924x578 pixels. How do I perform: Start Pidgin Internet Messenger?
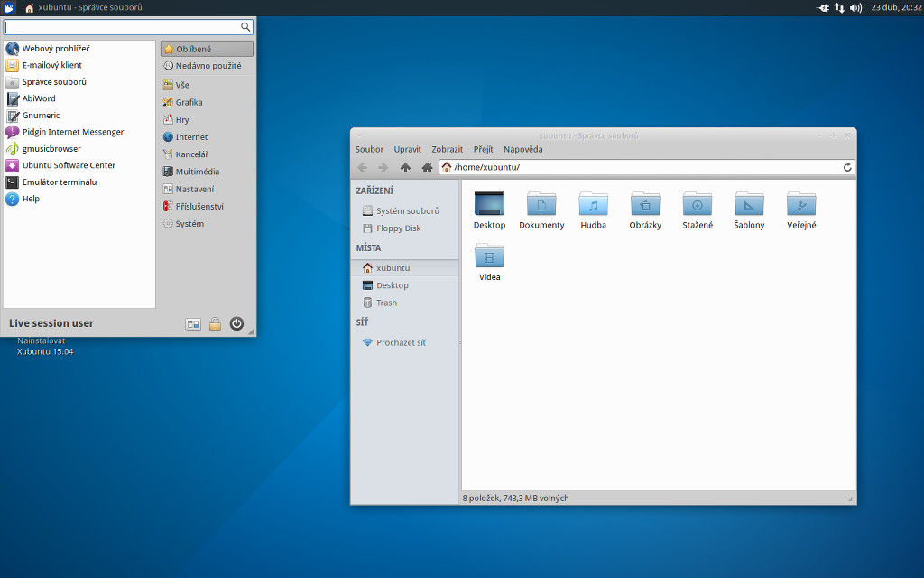coord(79,132)
